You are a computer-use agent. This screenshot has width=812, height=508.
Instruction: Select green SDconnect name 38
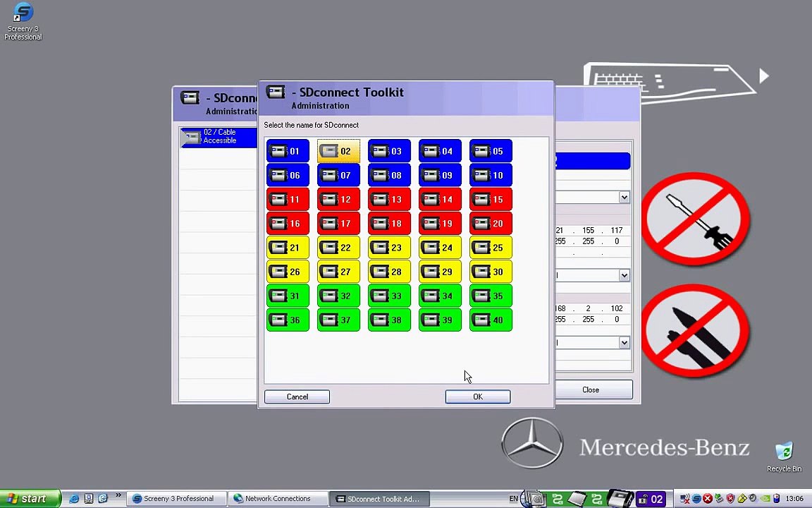[389, 320]
